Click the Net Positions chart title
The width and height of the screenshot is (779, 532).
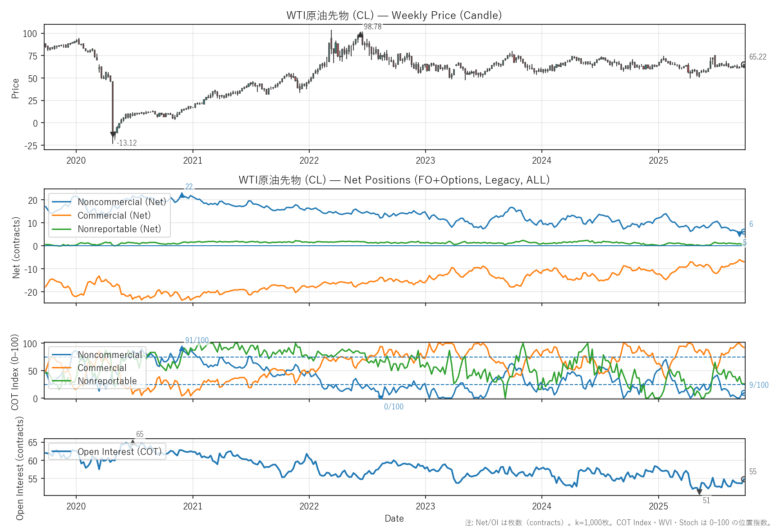(x=394, y=180)
